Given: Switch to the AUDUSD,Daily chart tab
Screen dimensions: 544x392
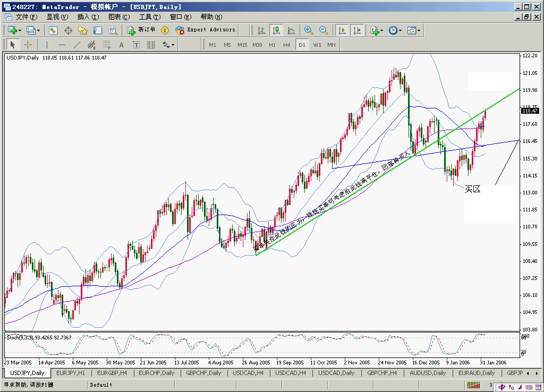Looking at the screenshot, I should (428, 373).
